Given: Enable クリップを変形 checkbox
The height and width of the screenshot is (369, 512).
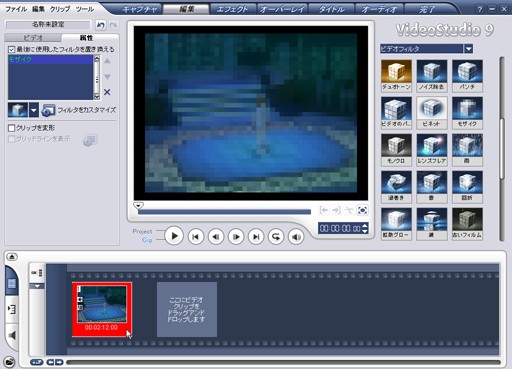Looking at the screenshot, I should (12, 128).
